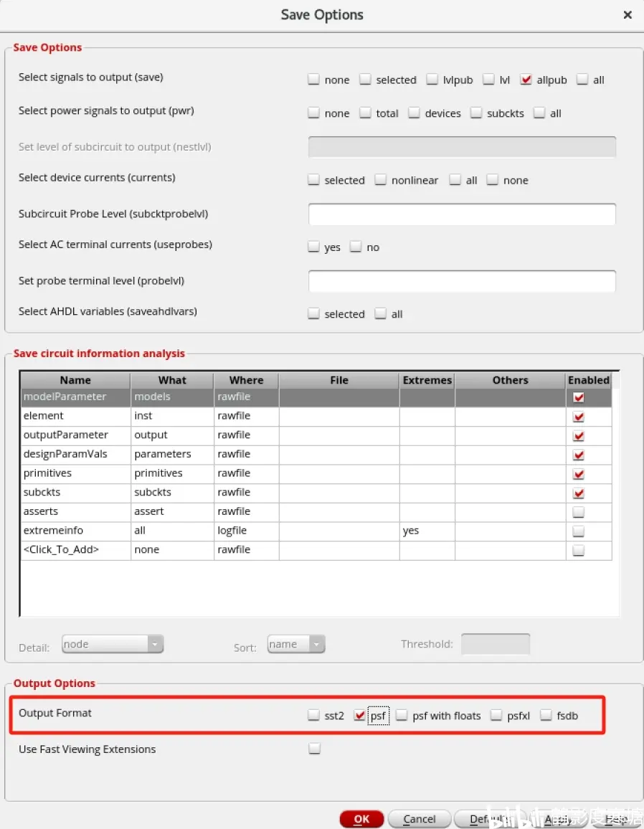Viewport: 644px width, 829px height.
Task: Select the subckts name cell
Action: point(75,492)
